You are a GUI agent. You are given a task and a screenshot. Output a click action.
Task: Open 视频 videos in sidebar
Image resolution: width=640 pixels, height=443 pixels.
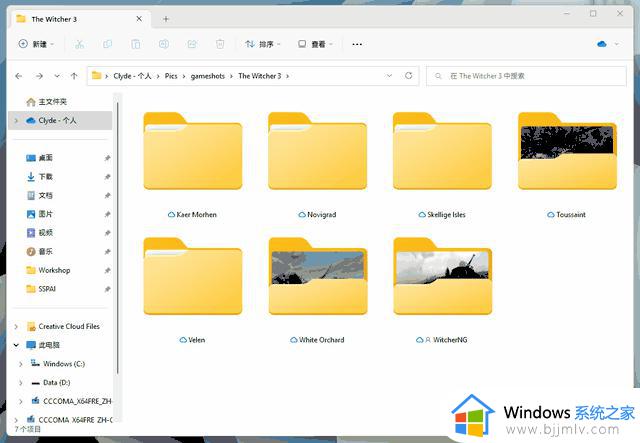[45, 233]
